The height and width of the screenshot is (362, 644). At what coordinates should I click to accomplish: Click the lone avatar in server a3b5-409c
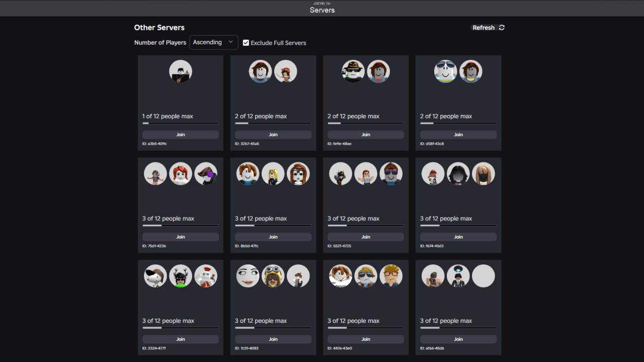tap(181, 72)
